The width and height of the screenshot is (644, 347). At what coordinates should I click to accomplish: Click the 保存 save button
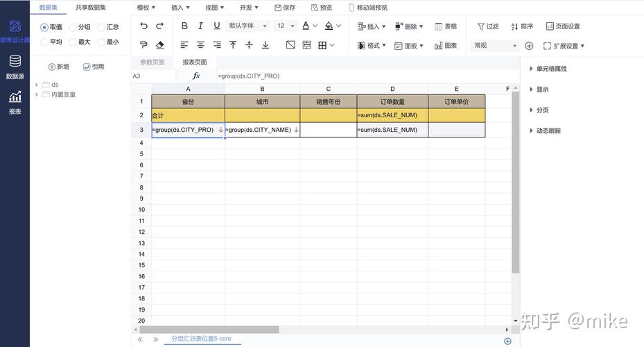pyautogui.click(x=284, y=8)
